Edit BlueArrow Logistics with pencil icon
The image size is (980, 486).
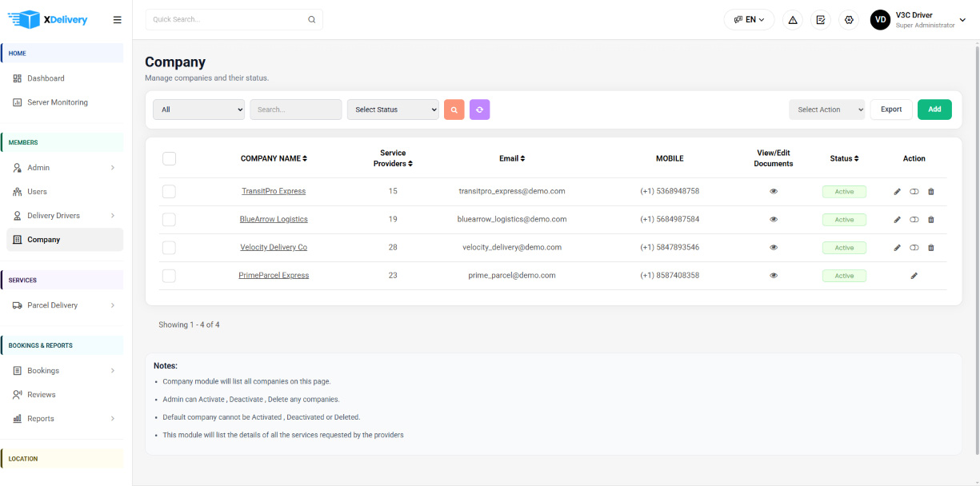pyautogui.click(x=897, y=220)
